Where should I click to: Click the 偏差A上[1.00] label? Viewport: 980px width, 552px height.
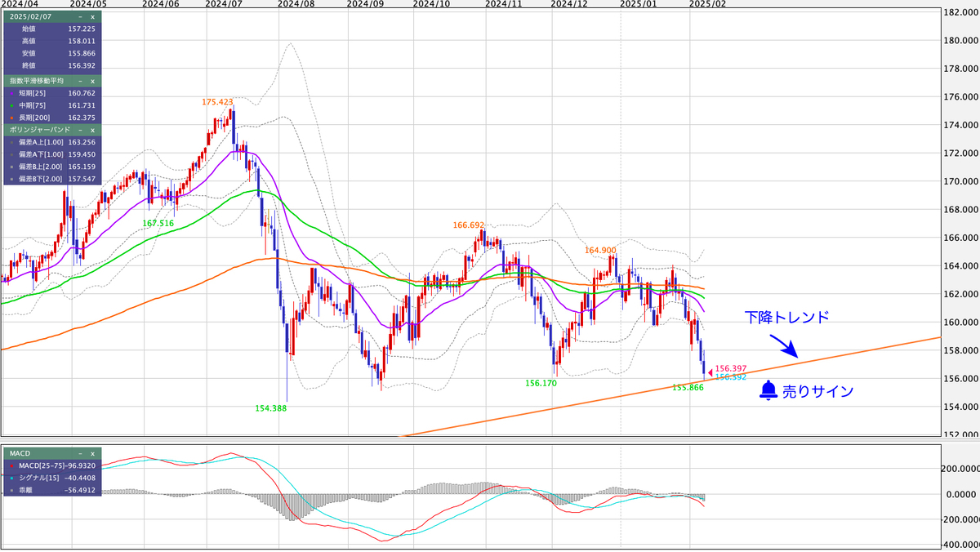pyautogui.click(x=39, y=142)
